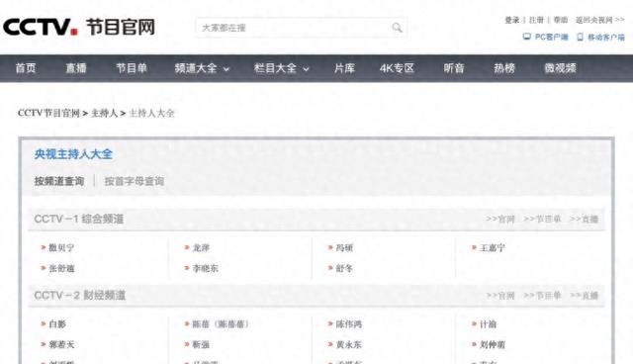
Task: Open host 龙洋's page
Action: (x=201, y=248)
